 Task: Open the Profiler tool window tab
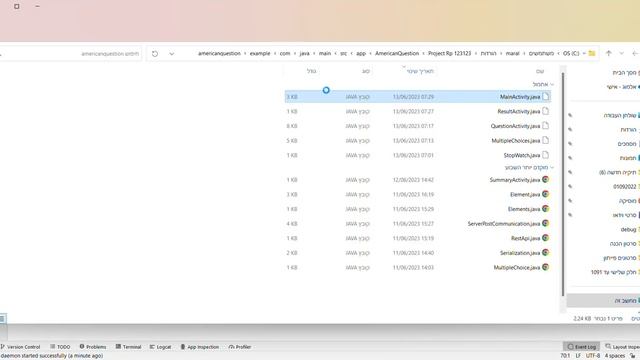[240, 347]
